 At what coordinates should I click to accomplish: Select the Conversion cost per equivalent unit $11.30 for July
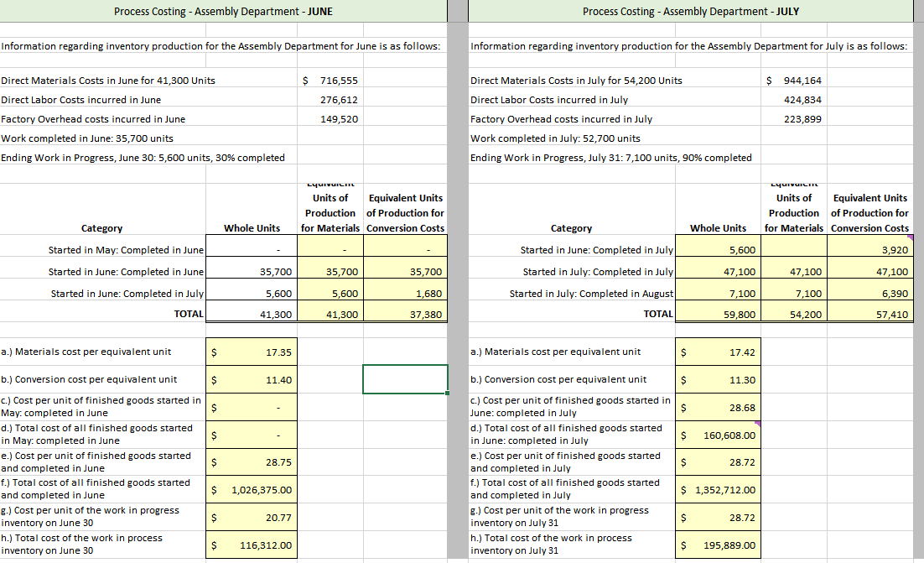(x=718, y=379)
